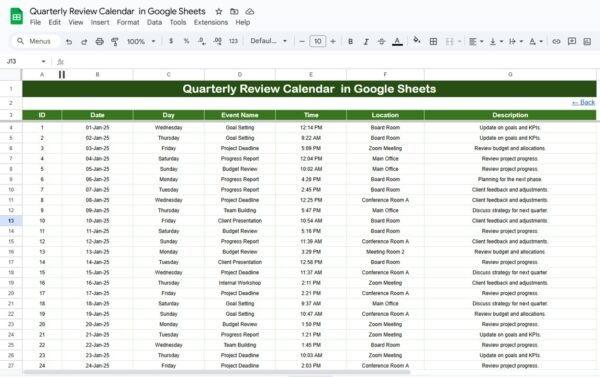Click the font size field
Viewport: 600px width, 377px height.
point(318,41)
